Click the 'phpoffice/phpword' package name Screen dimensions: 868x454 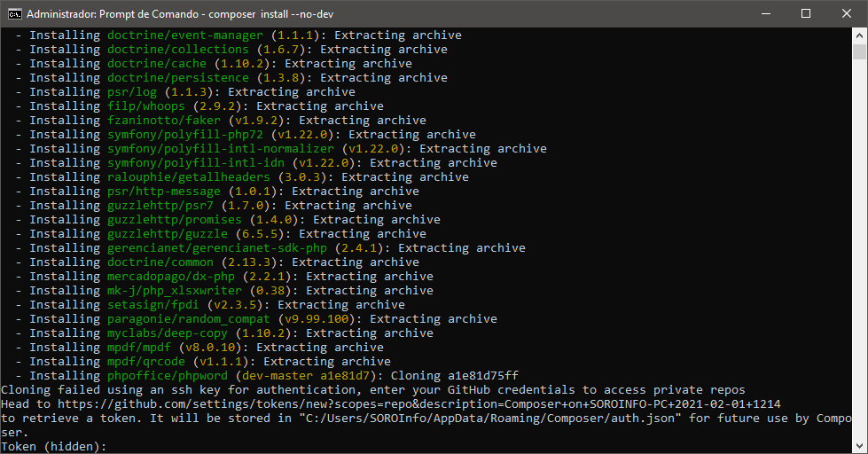[168, 376]
